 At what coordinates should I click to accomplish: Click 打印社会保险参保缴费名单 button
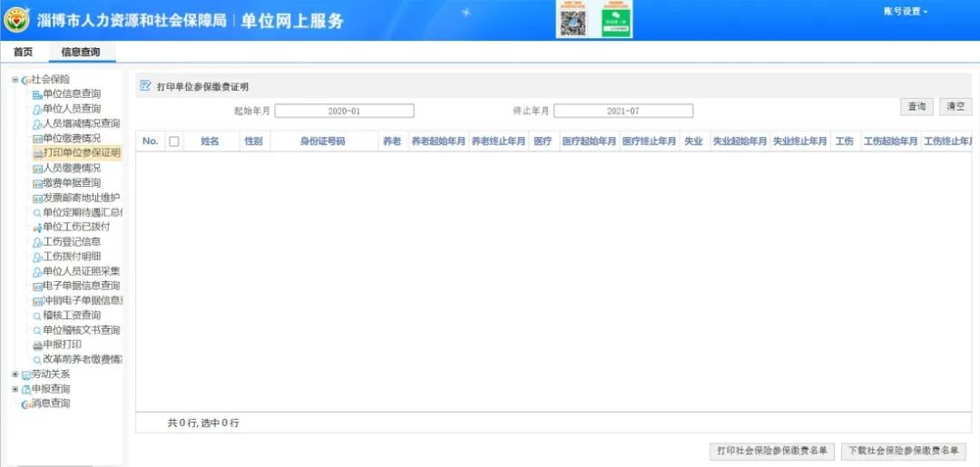click(x=772, y=451)
